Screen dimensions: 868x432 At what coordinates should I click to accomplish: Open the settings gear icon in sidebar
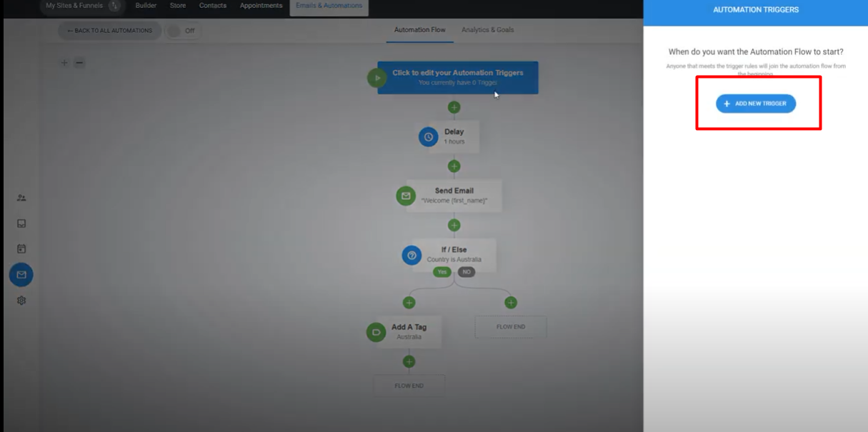click(x=21, y=301)
